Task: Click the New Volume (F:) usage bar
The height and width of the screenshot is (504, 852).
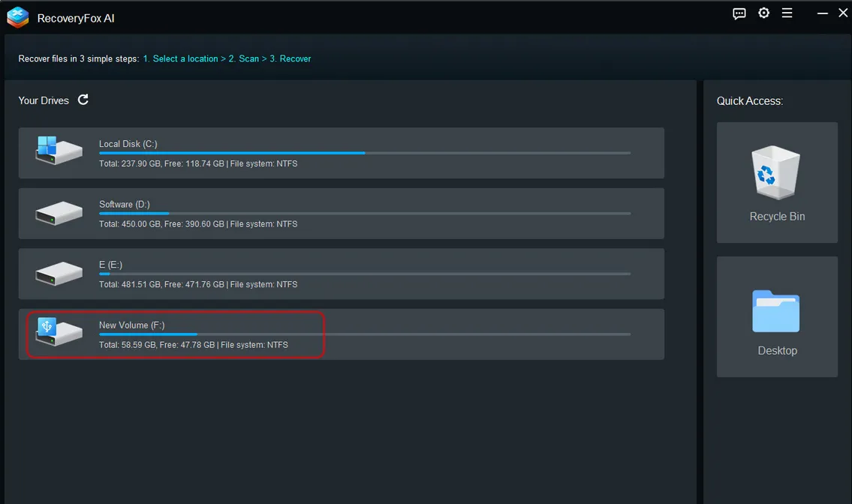Action: click(x=364, y=334)
